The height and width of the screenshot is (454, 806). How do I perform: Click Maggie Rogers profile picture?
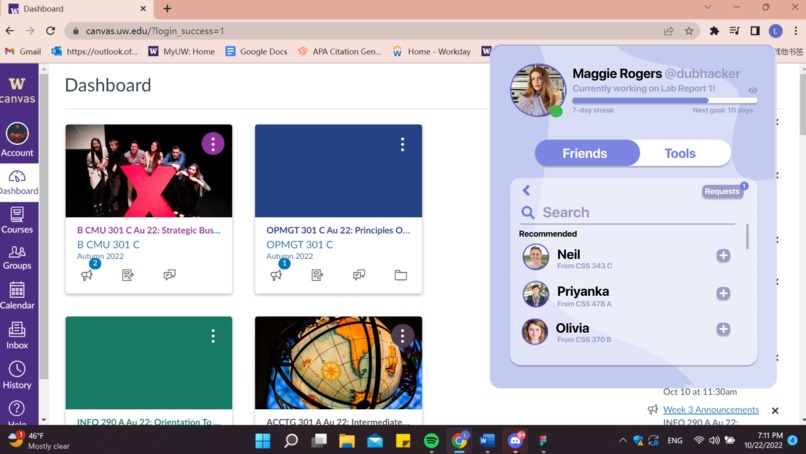click(x=537, y=90)
